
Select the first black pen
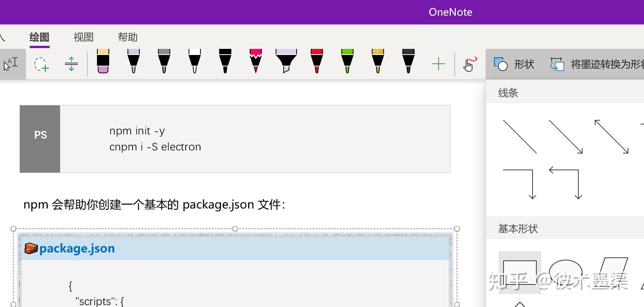pyautogui.click(x=225, y=61)
